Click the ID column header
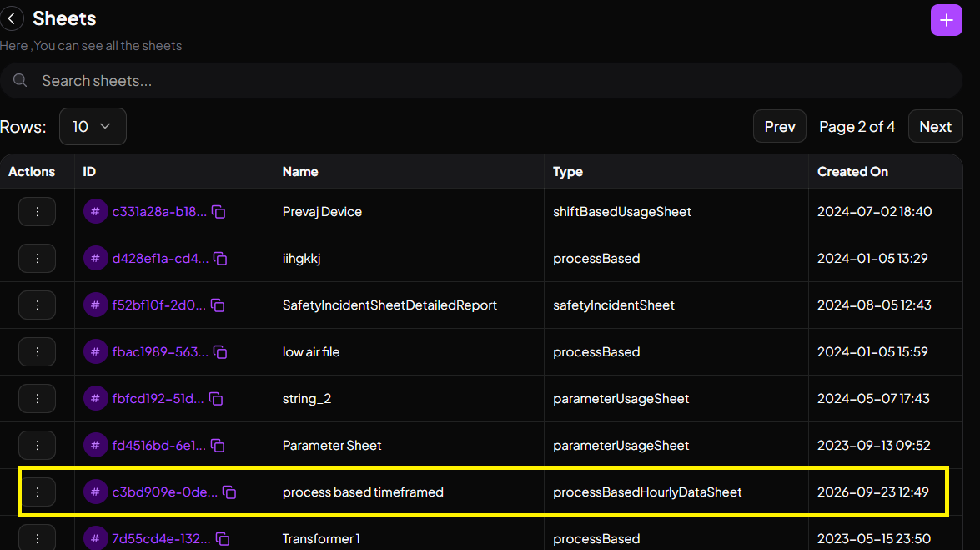This screenshot has width=980, height=550. click(x=89, y=171)
